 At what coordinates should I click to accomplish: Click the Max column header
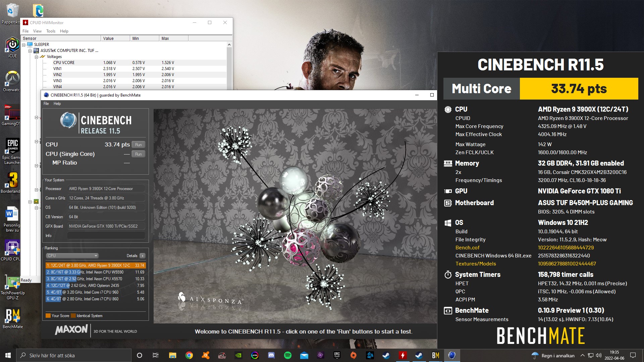(174, 38)
